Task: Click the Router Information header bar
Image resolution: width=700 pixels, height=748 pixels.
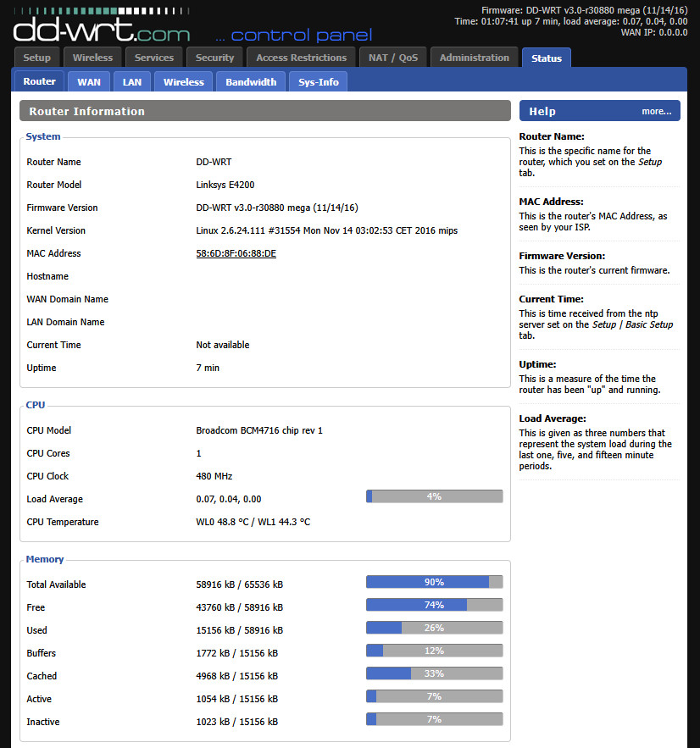Action: coord(263,110)
